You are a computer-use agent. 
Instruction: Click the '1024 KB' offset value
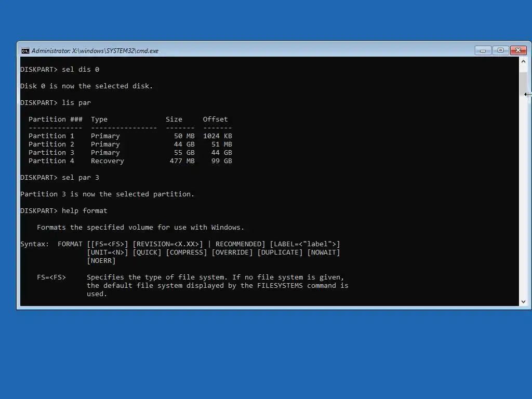(218, 136)
